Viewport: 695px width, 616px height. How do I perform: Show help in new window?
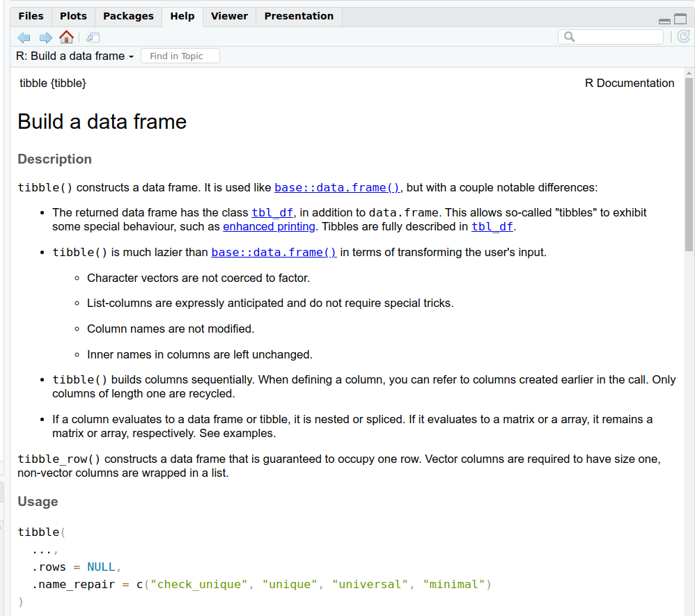click(93, 38)
